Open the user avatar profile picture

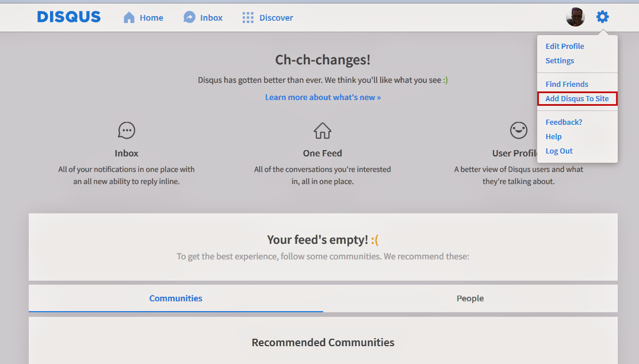point(575,17)
